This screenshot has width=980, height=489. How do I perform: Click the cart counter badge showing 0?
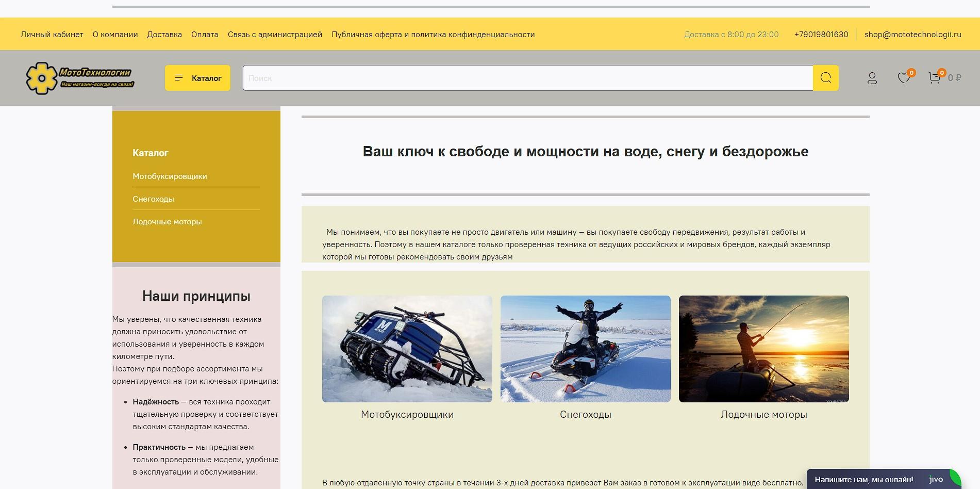tap(942, 72)
